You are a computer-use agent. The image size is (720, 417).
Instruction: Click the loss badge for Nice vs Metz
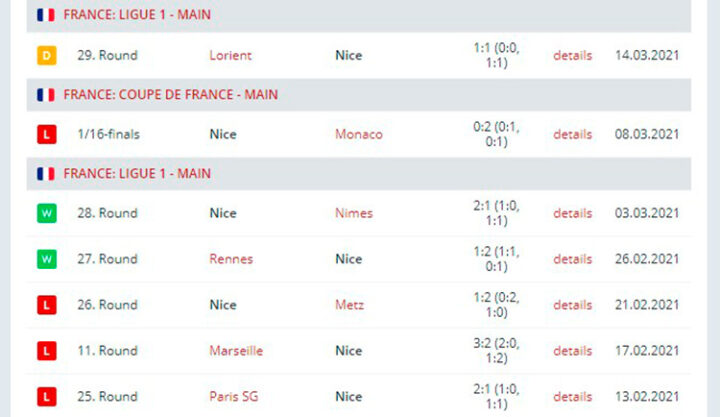click(x=46, y=305)
